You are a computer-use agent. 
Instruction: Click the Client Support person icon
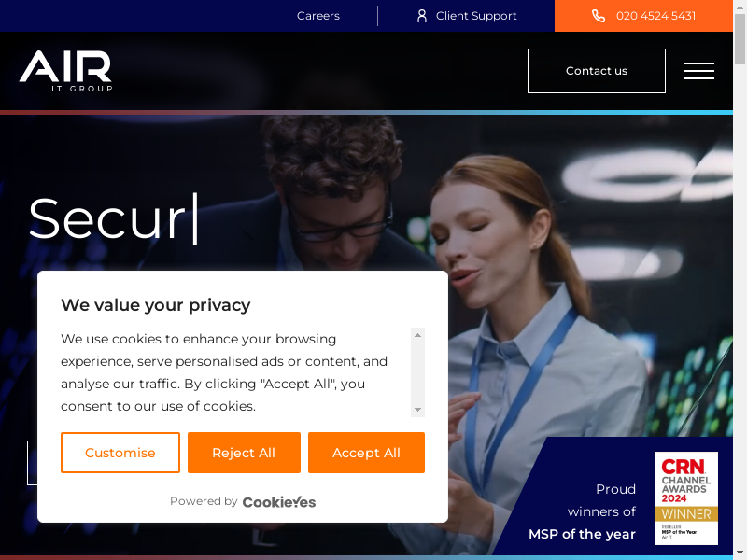click(422, 16)
